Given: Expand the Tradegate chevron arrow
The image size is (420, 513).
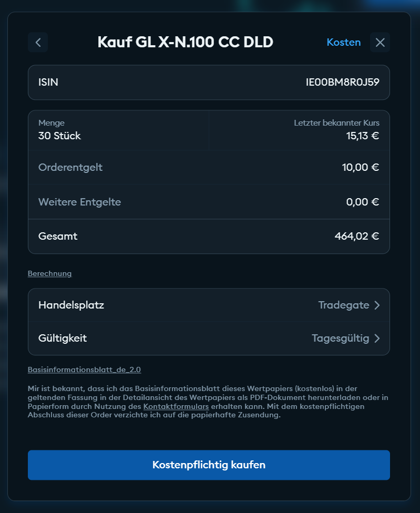Looking at the screenshot, I should pyautogui.click(x=377, y=305).
